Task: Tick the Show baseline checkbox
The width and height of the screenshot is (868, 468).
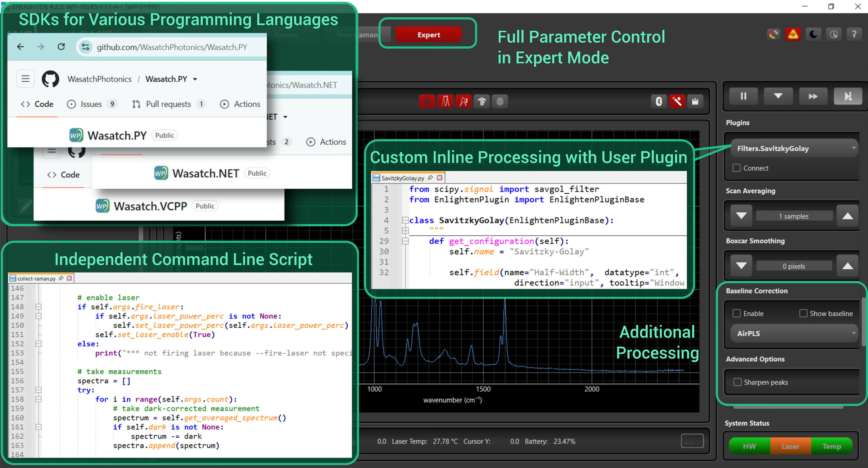Action: point(803,314)
